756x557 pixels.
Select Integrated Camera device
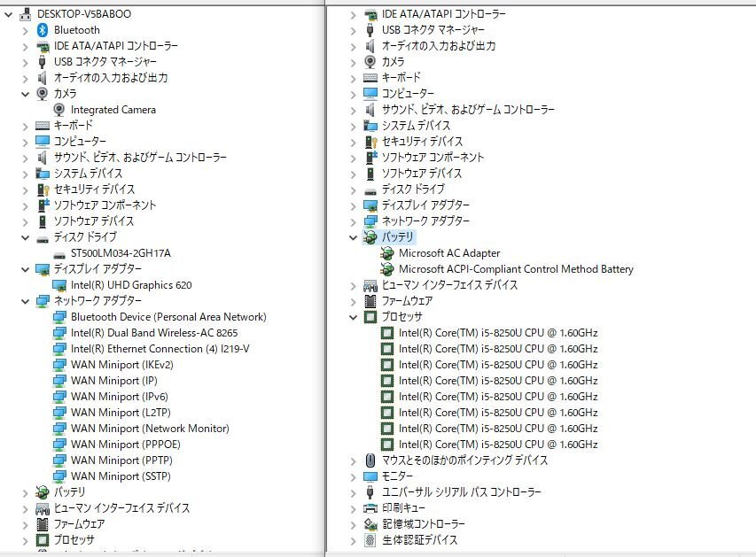tap(113, 110)
